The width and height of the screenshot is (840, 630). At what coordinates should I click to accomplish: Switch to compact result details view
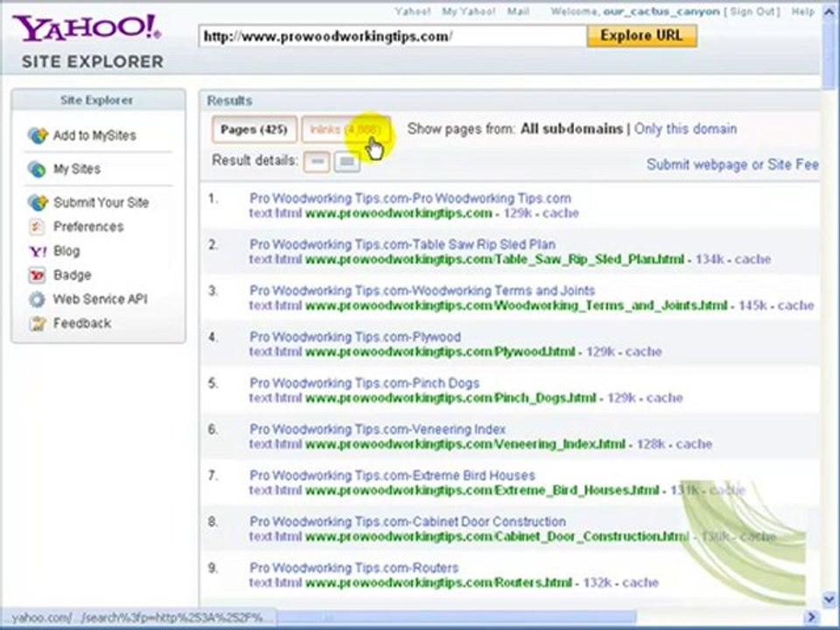click(317, 161)
